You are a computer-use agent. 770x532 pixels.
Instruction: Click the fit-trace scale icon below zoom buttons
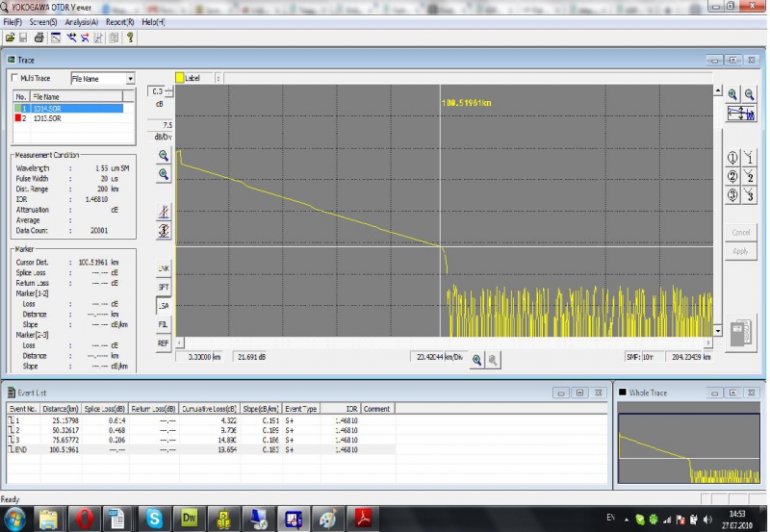click(x=741, y=114)
